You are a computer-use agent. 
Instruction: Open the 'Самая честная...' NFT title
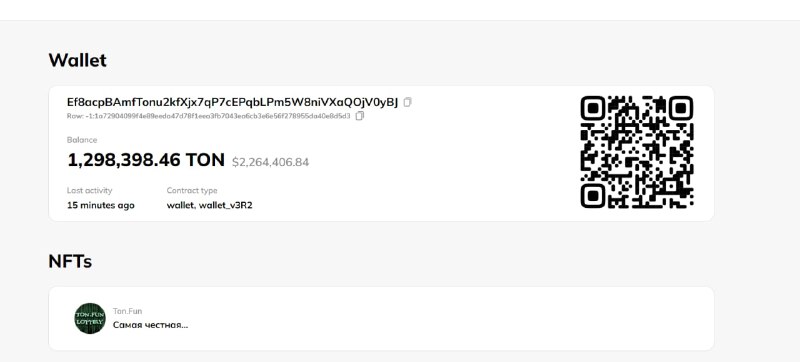151,325
